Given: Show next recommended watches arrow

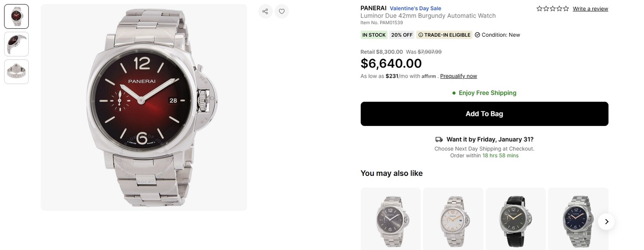Looking at the screenshot, I should pos(606,221).
